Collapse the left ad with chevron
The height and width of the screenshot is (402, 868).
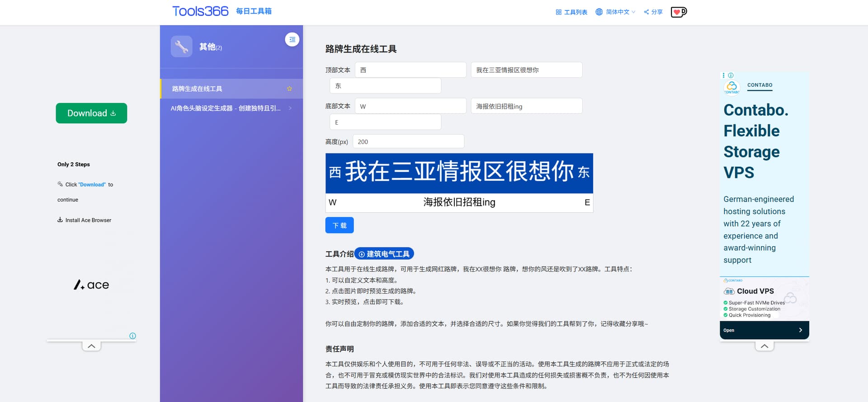tap(91, 346)
